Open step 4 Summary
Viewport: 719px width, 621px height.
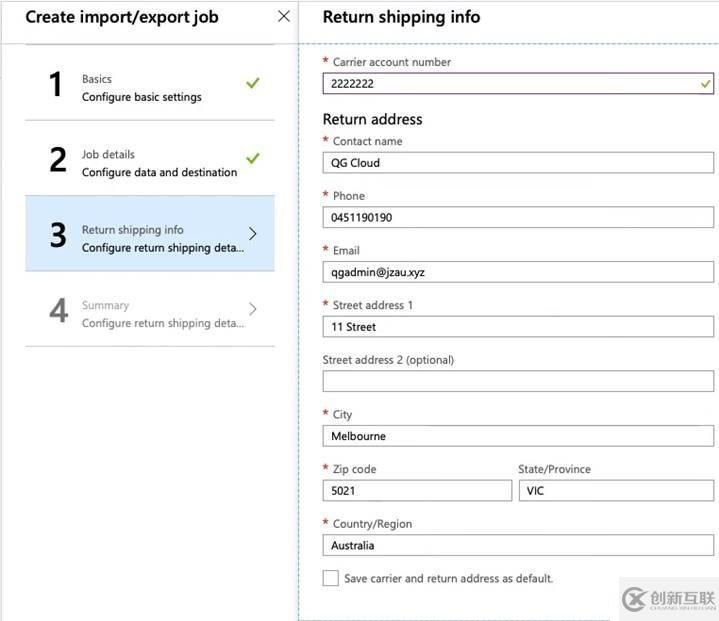[149, 309]
